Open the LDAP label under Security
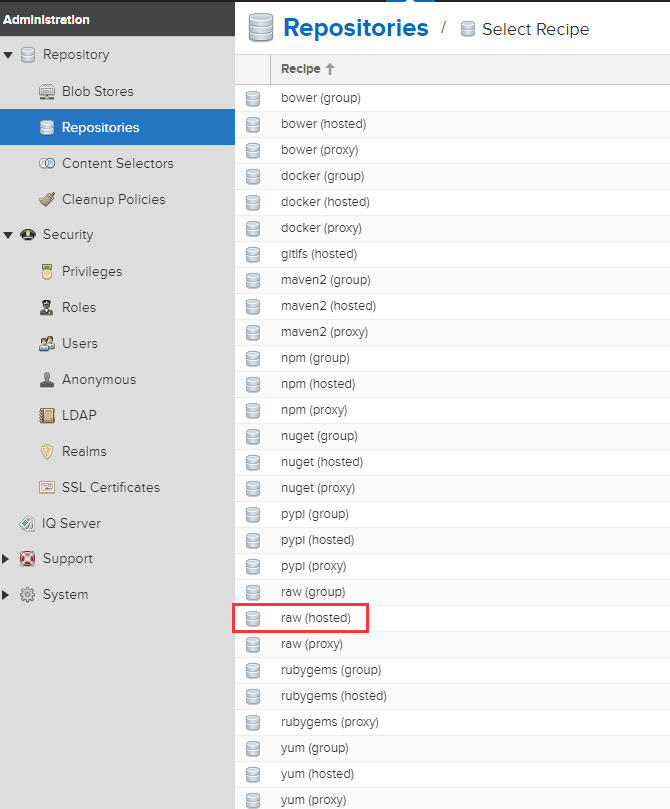The image size is (670, 809). coord(79,415)
